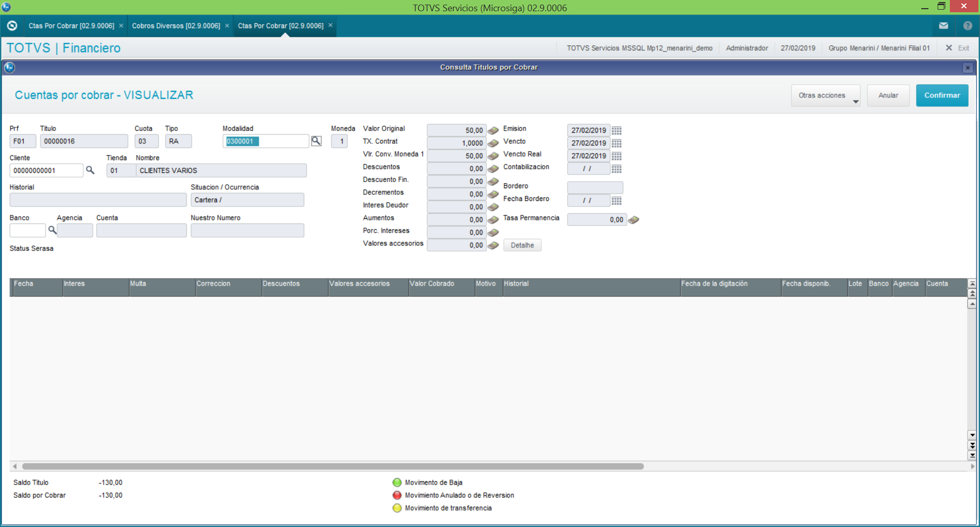Screen dimensions: 980x527
Task: Click the Fecha de la digitación column header
Action: 730,287
